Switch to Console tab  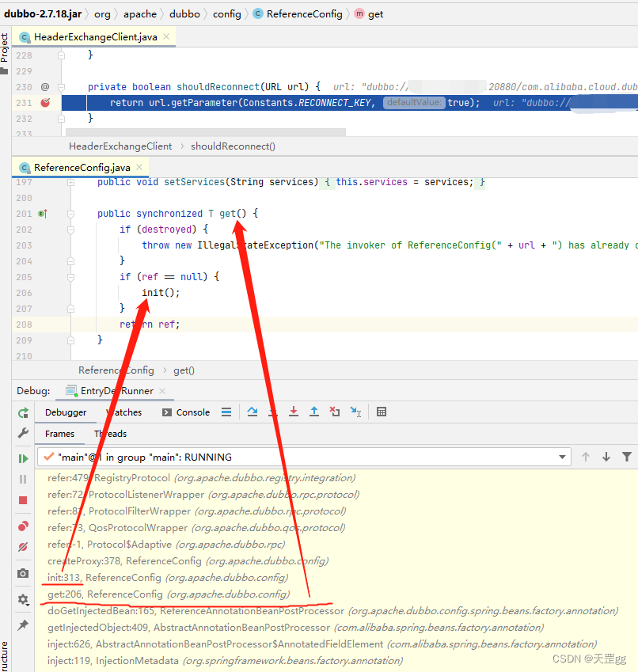(186, 412)
